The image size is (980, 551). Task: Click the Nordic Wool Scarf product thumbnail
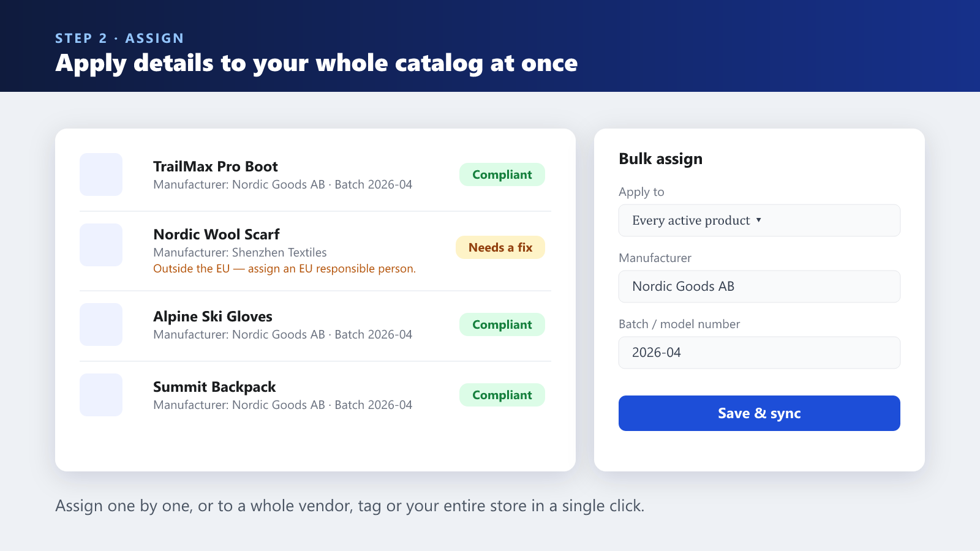[101, 245]
